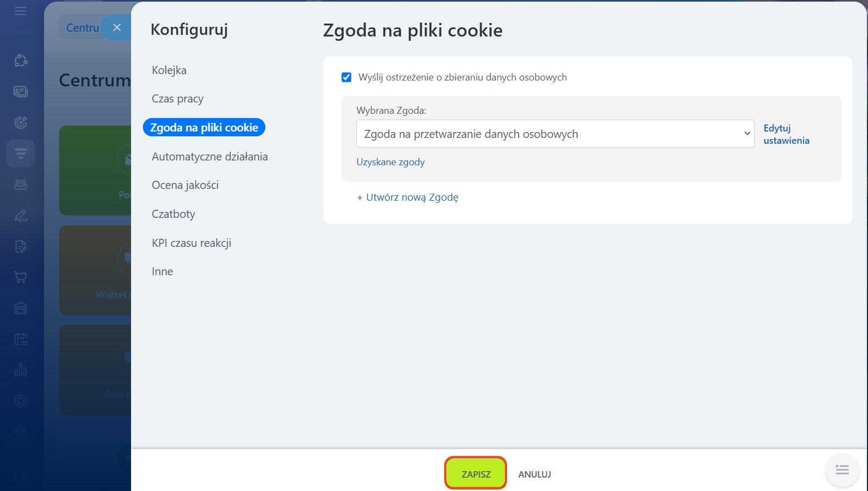
Task: Open the Edytuj ustawienia link
Action: 786,134
